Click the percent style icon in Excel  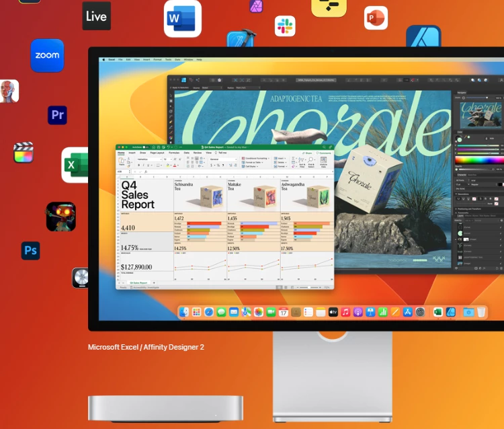click(218, 165)
